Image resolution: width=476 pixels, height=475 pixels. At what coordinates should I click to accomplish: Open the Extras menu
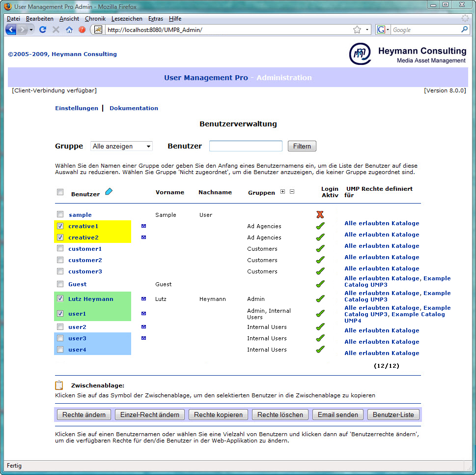tap(156, 19)
